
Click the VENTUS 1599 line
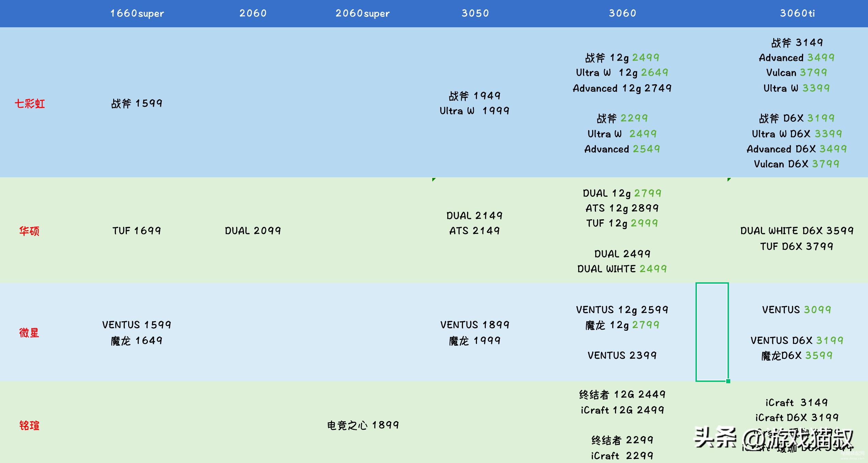coord(137,325)
